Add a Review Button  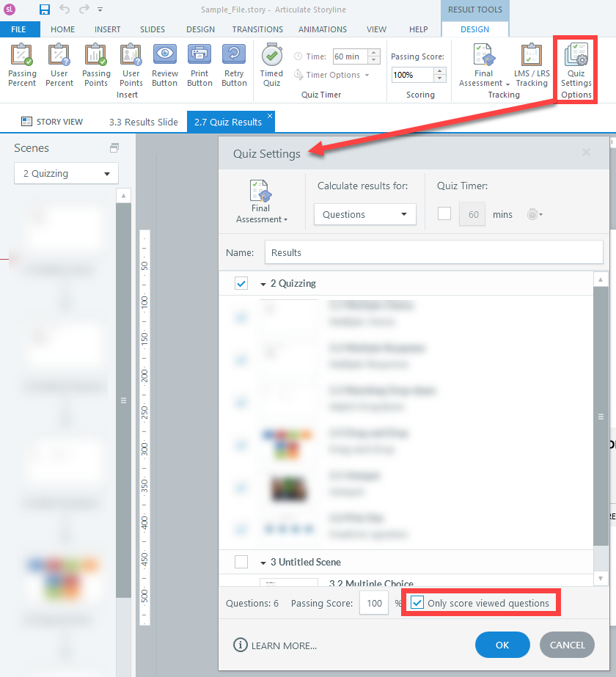pos(164,65)
